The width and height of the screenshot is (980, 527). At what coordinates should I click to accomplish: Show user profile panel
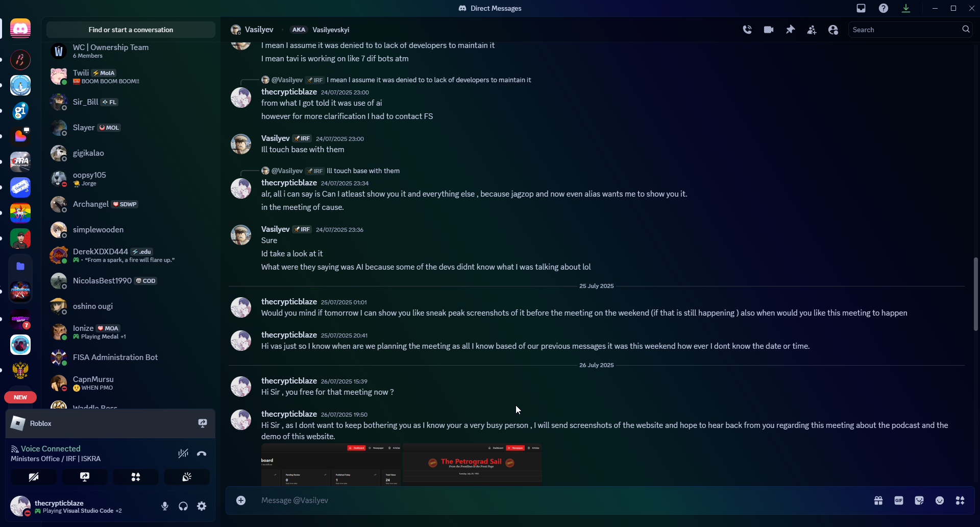tap(833, 30)
